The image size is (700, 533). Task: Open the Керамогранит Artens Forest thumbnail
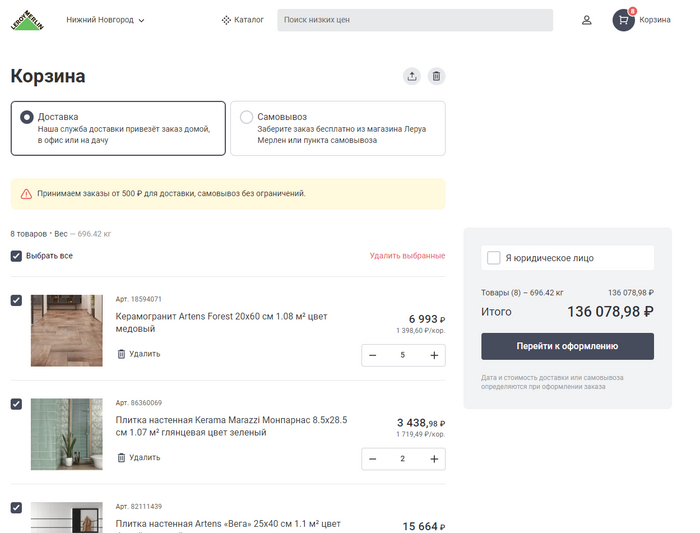(67, 330)
